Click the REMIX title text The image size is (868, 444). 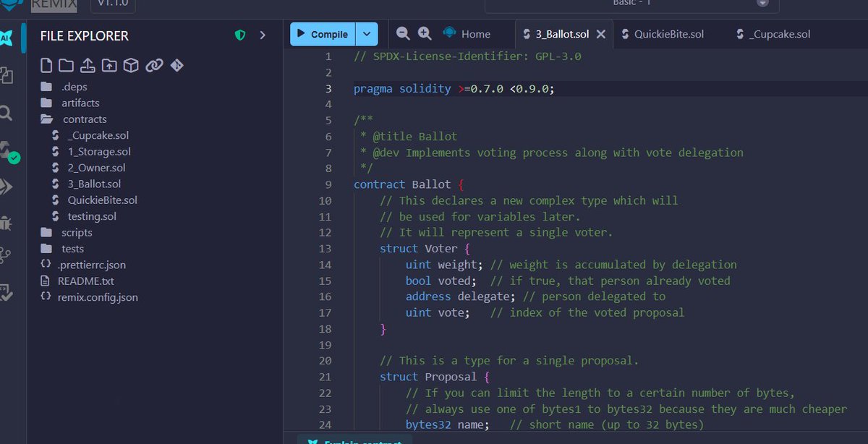tap(54, 5)
